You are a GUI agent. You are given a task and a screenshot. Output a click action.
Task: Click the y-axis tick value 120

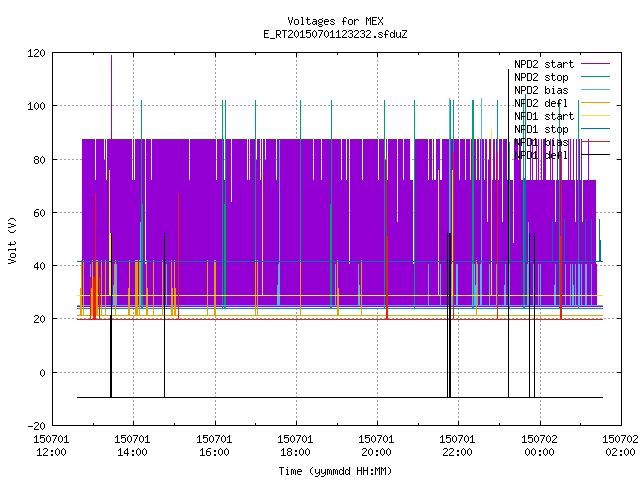36,53
